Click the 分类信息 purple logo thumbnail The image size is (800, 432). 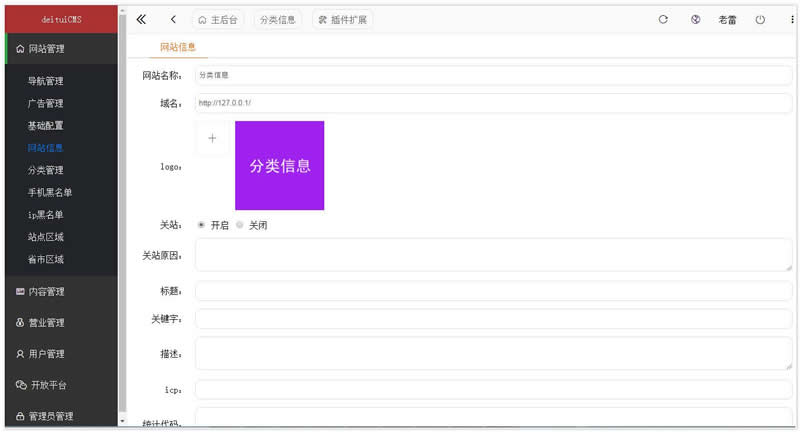click(279, 166)
